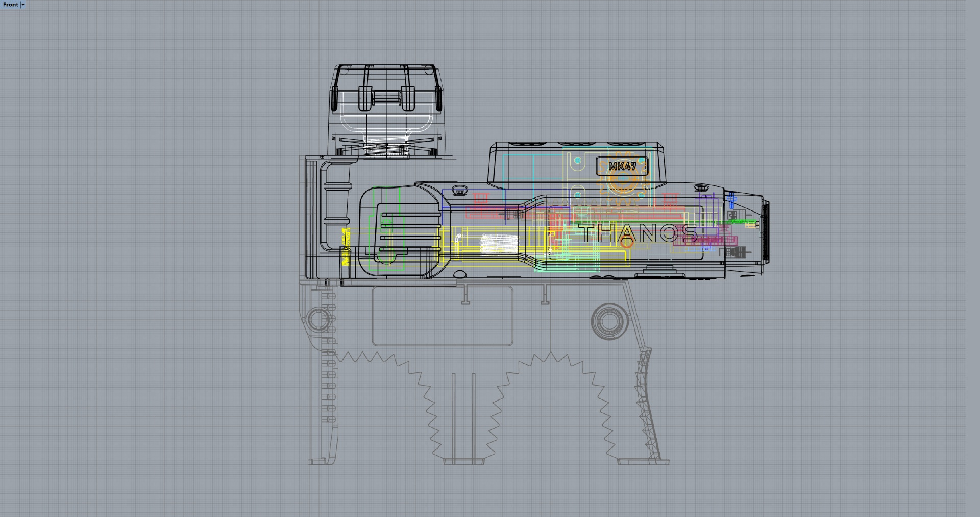Select the large circular ring on right stand

(608, 321)
